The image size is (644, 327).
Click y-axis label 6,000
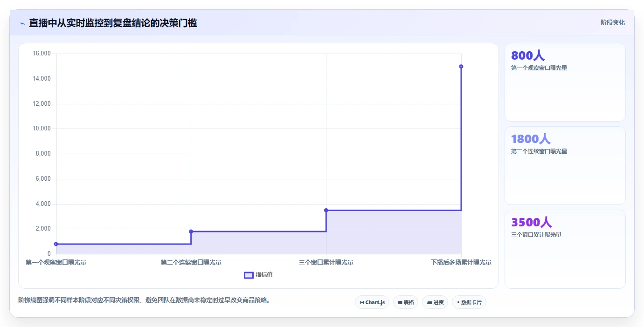(43, 179)
